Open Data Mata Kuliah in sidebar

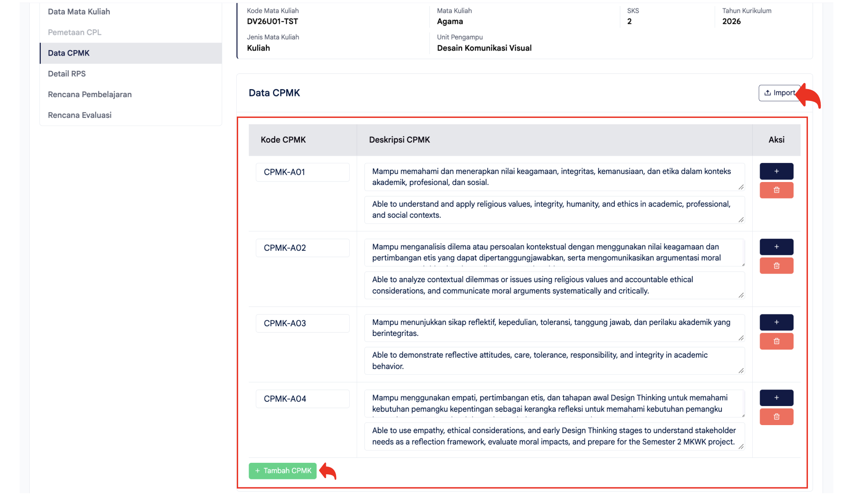tap(131, 12)
